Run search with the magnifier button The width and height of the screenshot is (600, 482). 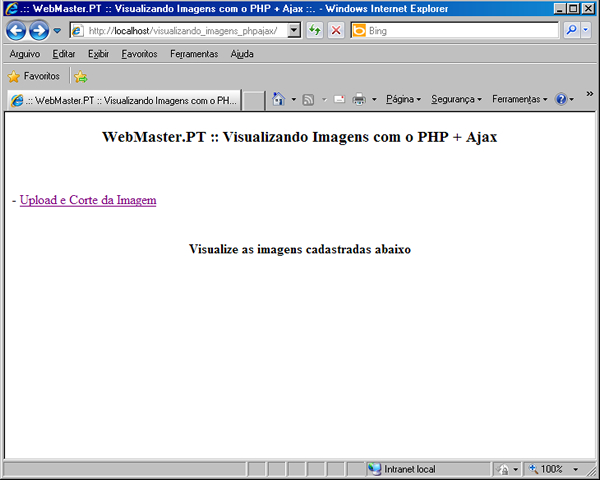coord(572,30)
